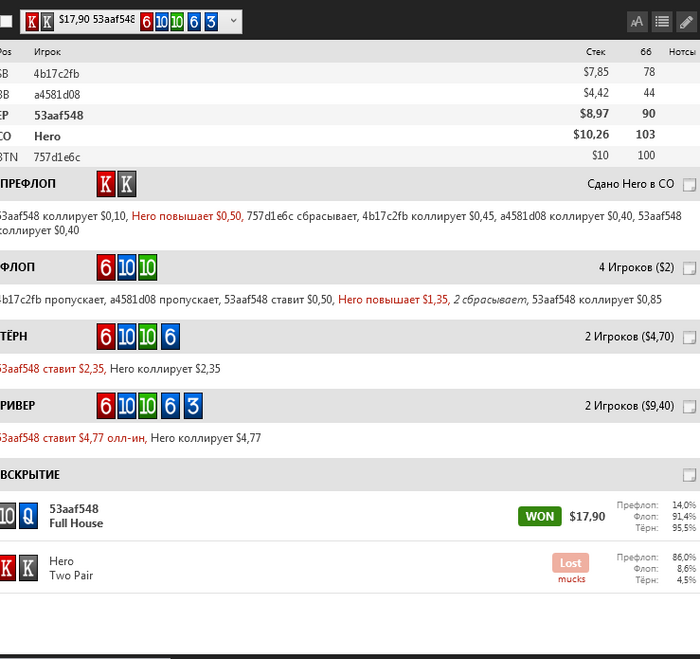Open the list view icon in top bar
700x659 pixels.
[x=662, y=21]
